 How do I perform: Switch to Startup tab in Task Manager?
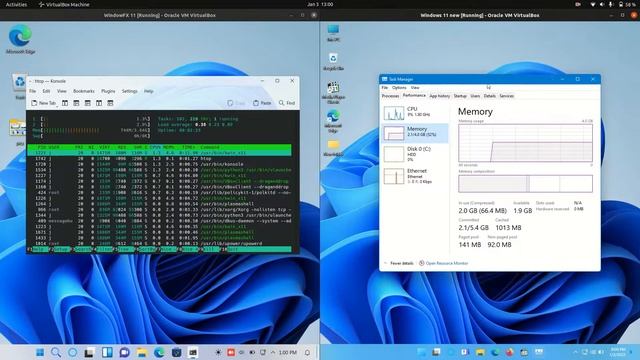pos(460,96)
